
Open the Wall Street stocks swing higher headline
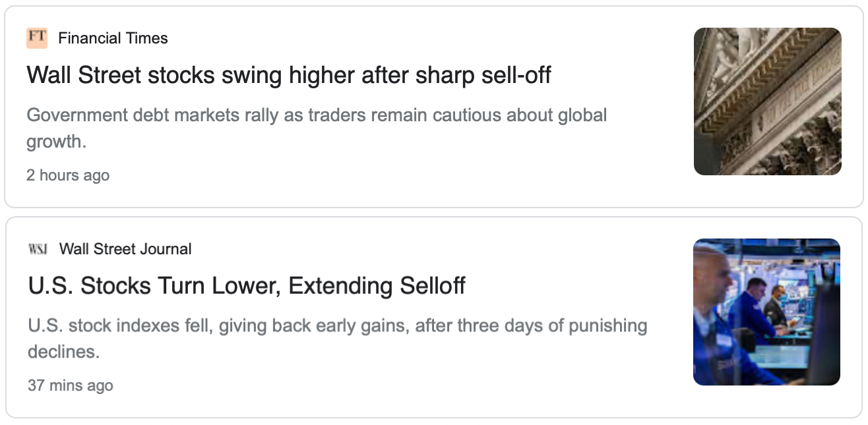click(x=289, y=75)
